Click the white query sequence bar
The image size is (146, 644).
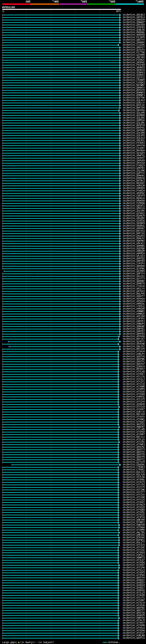(62, 9)
